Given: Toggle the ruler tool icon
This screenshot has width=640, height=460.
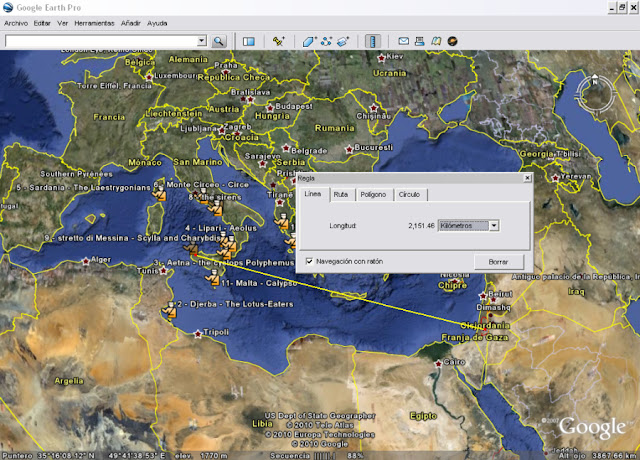Looking at the screenshot, I should pos(372,41).
